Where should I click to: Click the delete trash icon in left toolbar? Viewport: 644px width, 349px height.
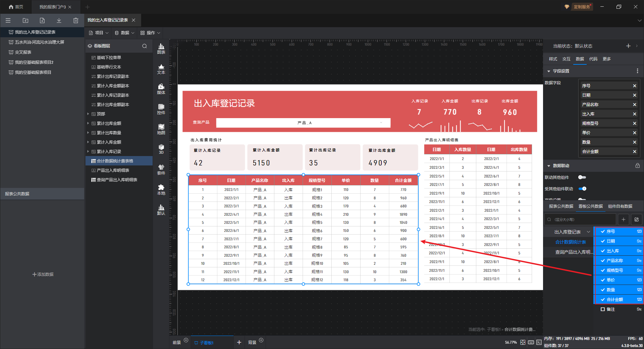pyautogui.click(x=76, y=20)
